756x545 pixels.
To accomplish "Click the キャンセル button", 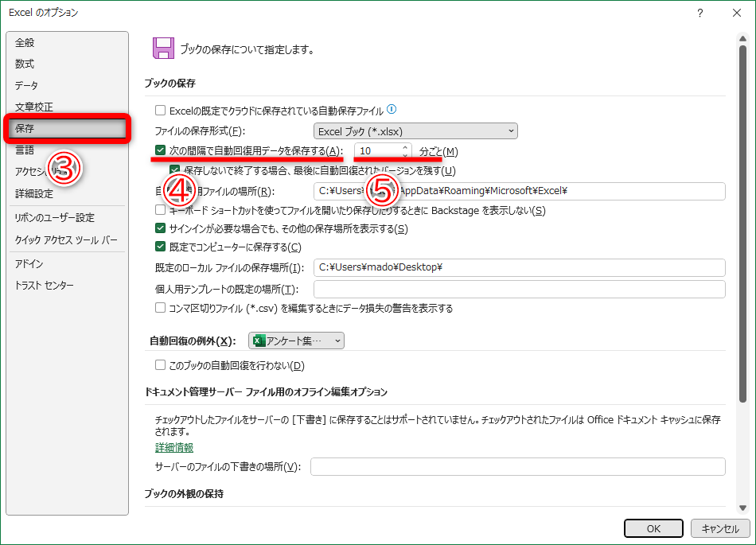I will [719, 528].
